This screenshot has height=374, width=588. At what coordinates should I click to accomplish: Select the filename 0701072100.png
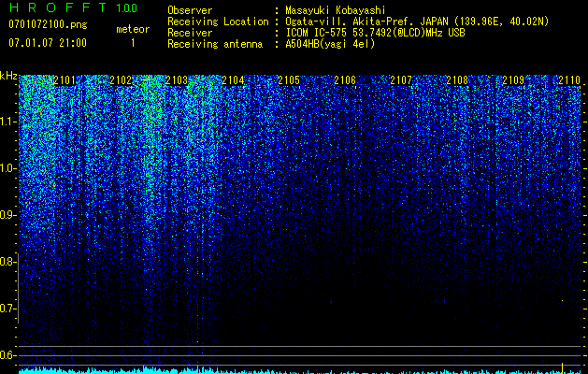click(48, 24)
